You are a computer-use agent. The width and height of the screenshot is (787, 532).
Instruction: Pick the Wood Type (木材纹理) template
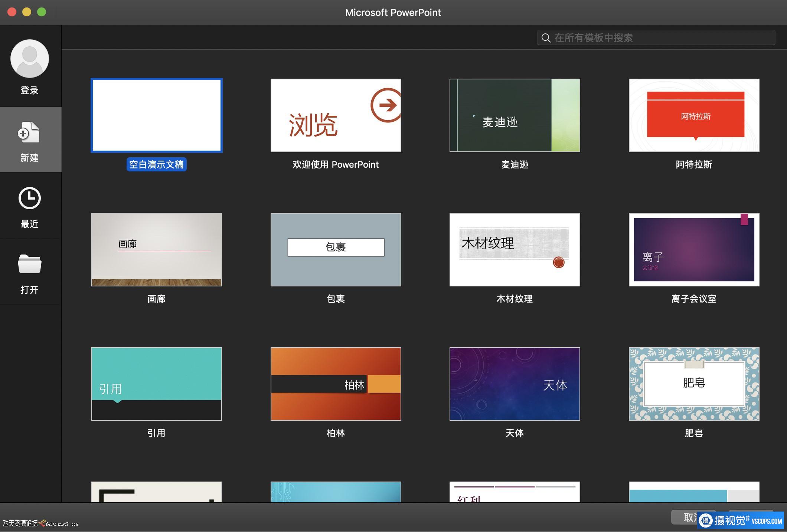click(x=515, y=249)
